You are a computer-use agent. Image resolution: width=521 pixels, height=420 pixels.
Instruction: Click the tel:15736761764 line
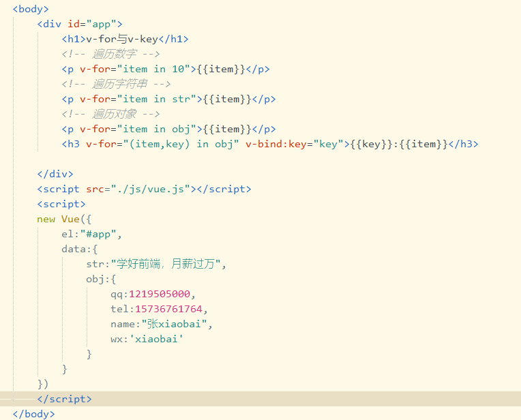click(x=159, y=309)
